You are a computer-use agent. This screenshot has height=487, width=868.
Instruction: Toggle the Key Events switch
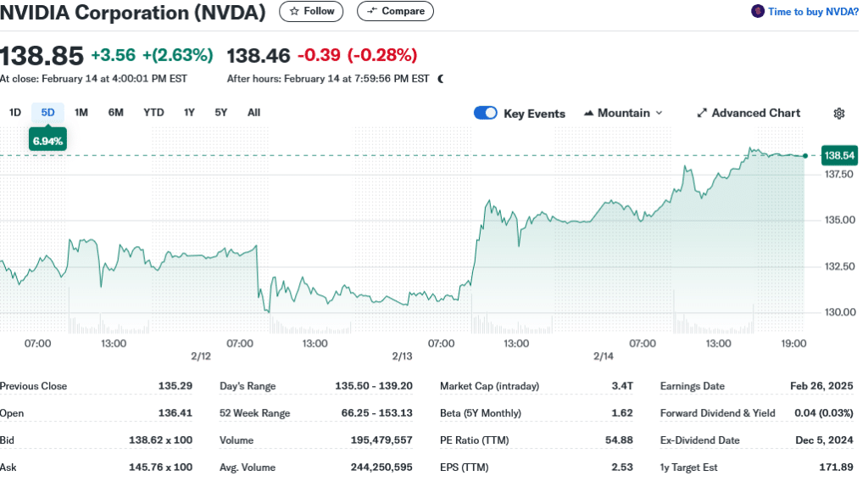point(486,113)
